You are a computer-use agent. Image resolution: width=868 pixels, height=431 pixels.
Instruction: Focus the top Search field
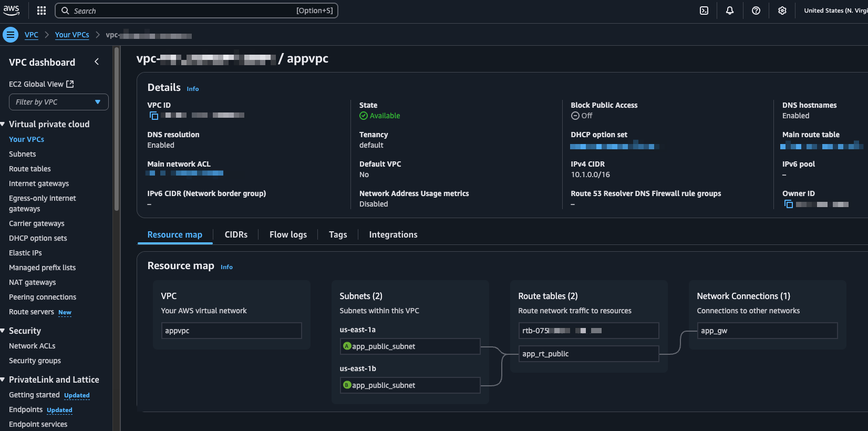pos(197,11)
